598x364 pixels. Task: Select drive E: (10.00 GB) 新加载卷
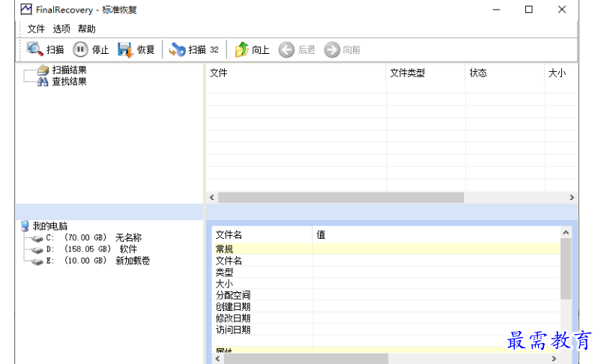[x=98, y=261]
